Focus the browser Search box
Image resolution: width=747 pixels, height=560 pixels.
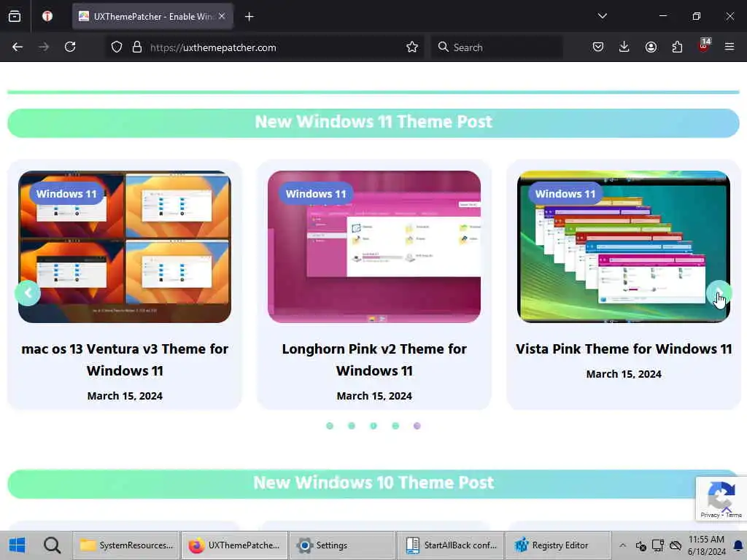(x=497, y=47)
